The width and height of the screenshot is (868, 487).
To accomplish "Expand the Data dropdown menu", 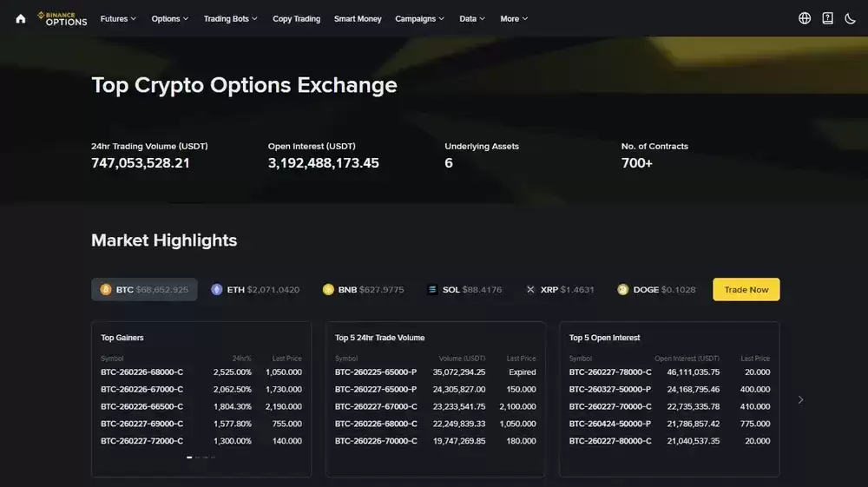I will pos(472,19).
